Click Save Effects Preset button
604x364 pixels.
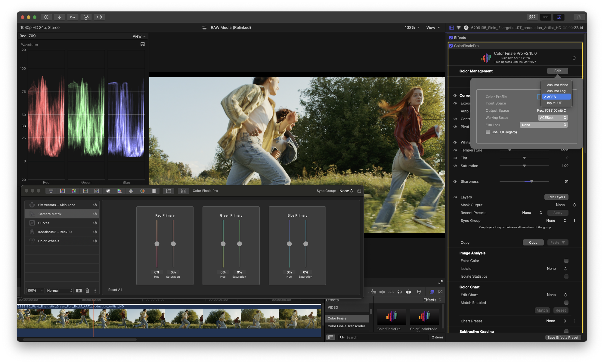click(x=563, y=338)
